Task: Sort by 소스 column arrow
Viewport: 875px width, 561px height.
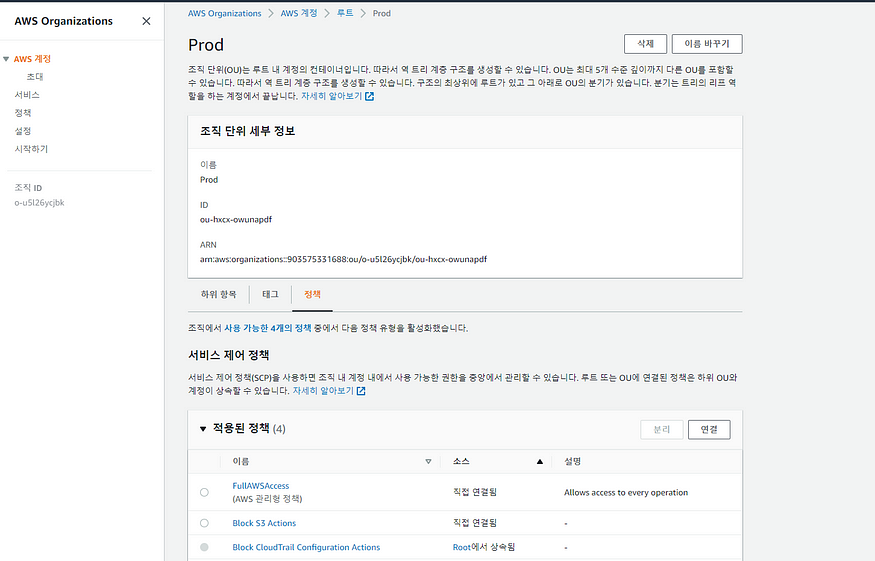Action: coord(540,462)
